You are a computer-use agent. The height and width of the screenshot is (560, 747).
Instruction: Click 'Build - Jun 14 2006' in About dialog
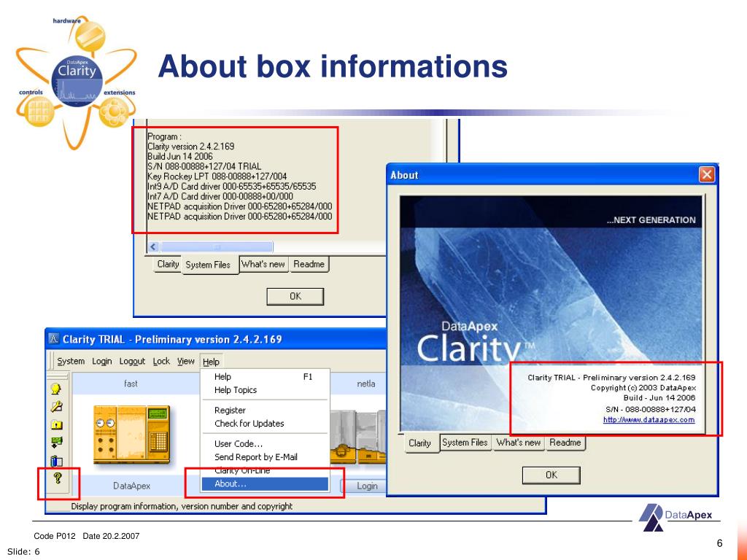[659, 398]
